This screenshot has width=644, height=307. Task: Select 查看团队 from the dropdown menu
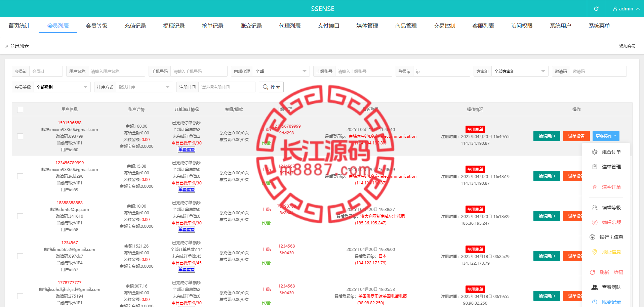pos(606,287)
